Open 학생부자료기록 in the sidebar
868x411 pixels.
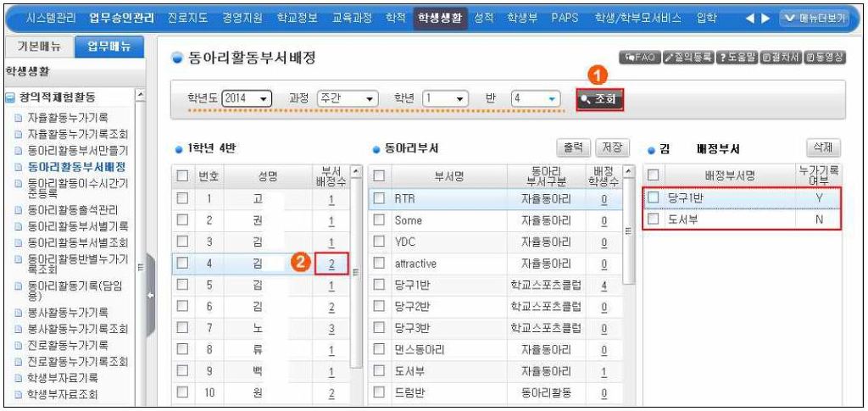coord(63,378)
